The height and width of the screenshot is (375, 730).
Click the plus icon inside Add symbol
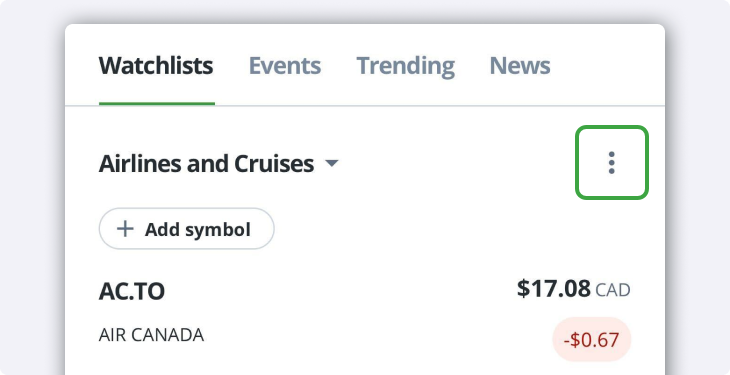[125, 229]
